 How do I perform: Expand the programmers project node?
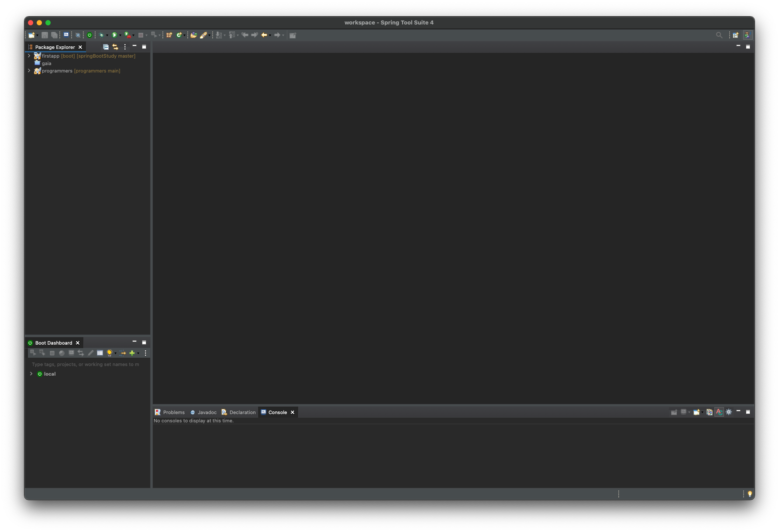point(29,71)
